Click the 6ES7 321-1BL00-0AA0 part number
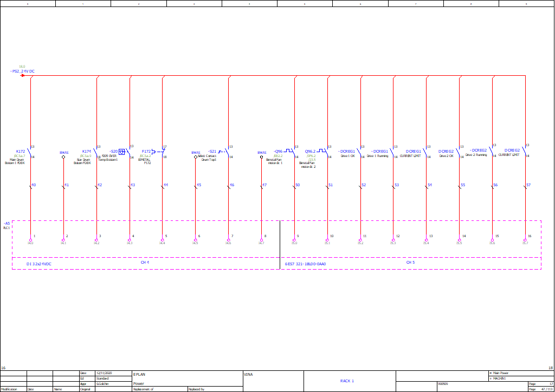This screenshot has height=392, width=555. [305, 264]
